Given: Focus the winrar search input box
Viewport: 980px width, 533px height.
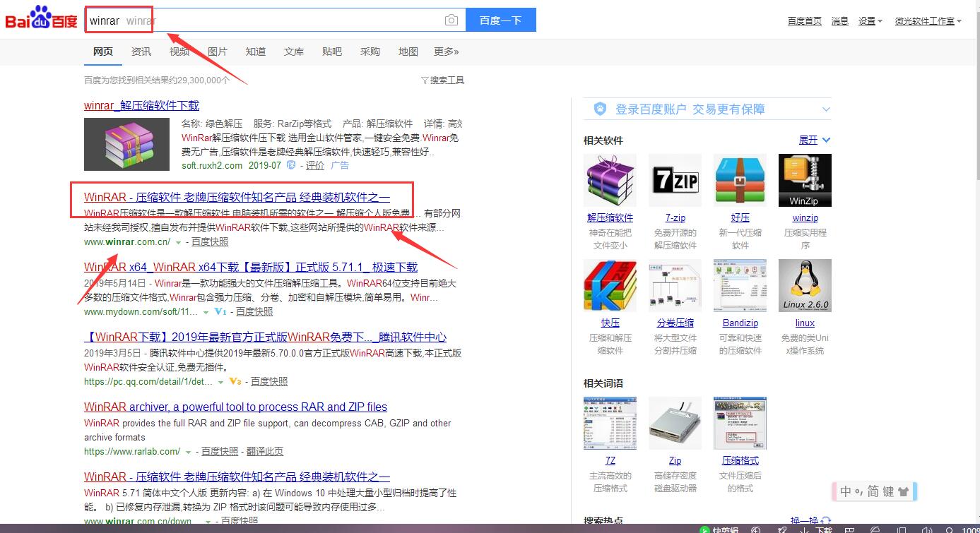Looking at the screenshot, I should (275, 20).
